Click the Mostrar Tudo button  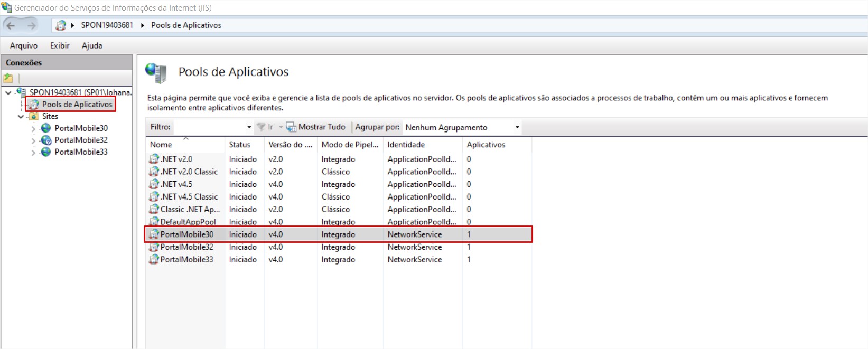[316, 127]
